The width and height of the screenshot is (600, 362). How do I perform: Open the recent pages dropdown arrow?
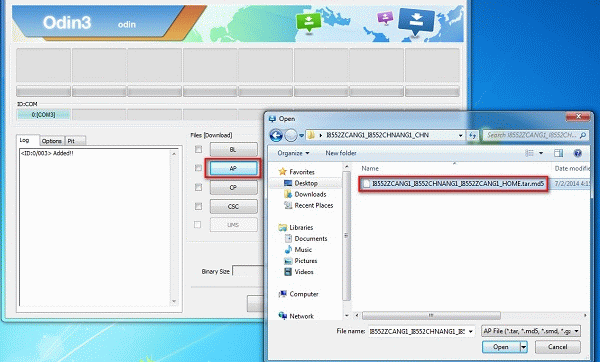[302, 135]
